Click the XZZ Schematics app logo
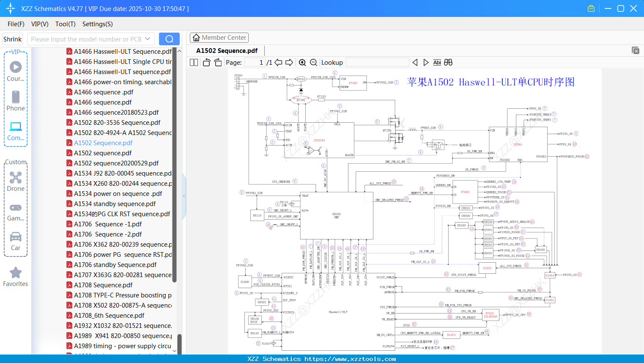644x363 pixels. (x=10, y=8)
